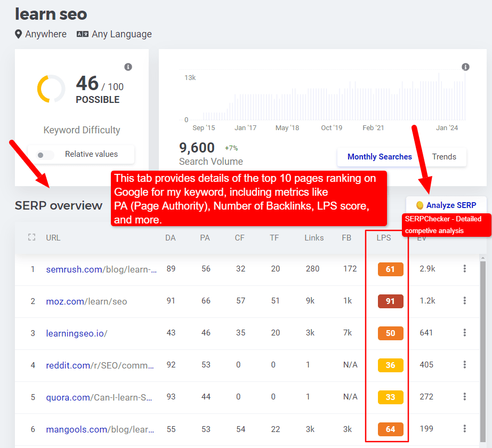The width and height of the screenshot is (492, 448).
Task: Click the LPS badge 50 for learningseo.io
Action: (390, 333)
